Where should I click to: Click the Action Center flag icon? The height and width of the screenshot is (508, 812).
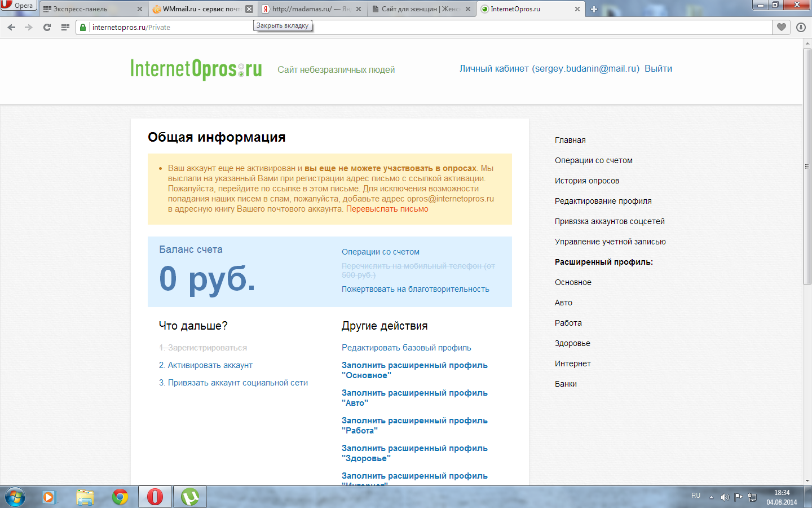click(x=738, y=497)
